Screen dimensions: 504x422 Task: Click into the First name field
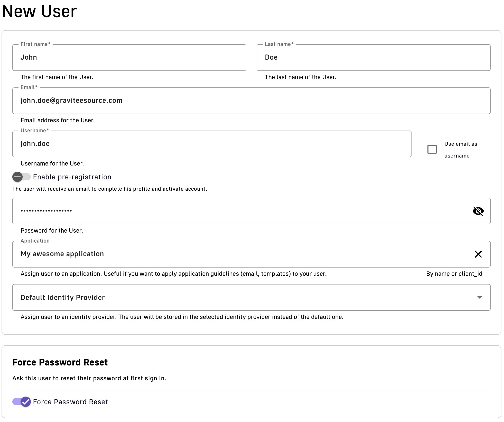[129, 58]
